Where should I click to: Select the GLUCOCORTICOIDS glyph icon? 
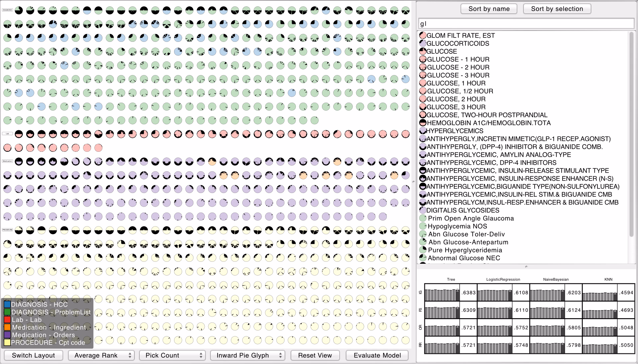click(423, 43)
